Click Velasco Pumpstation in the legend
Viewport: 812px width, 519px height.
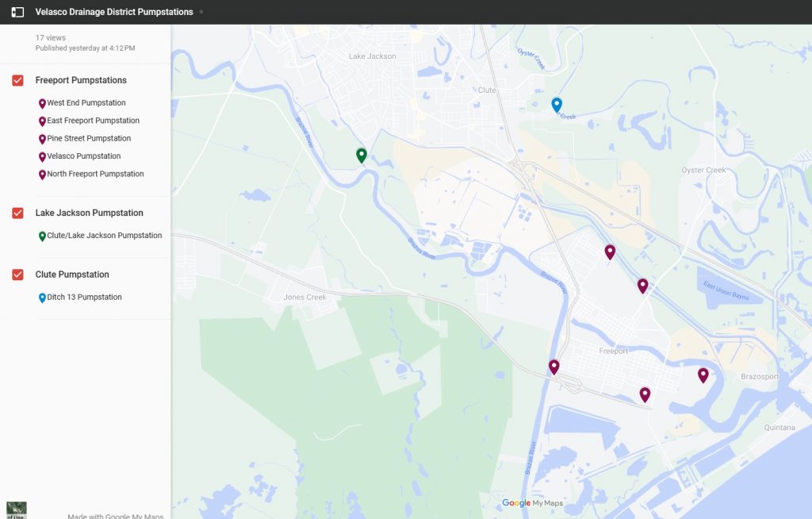(83, 156)
